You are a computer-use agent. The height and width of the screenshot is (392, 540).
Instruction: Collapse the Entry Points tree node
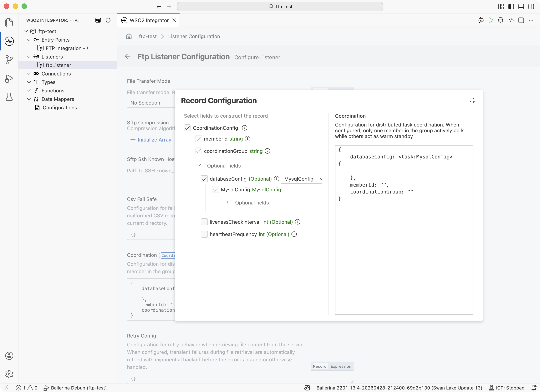click(x=29, y=39)
